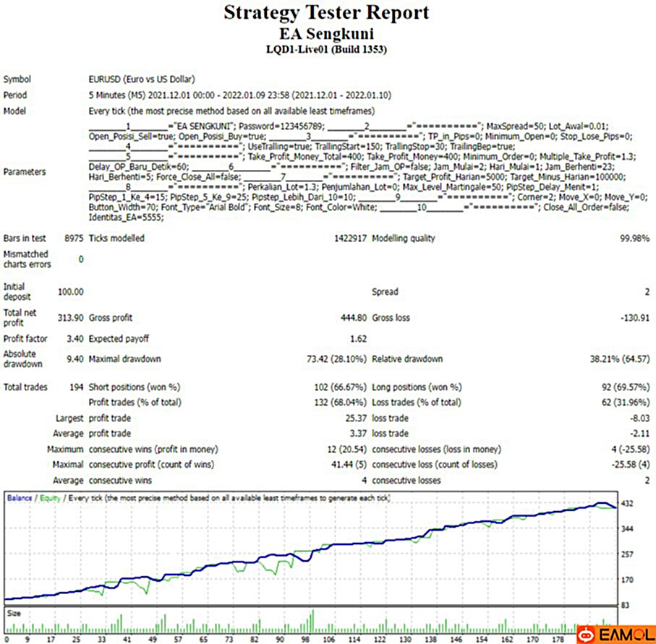The width and height of the screenshot is (656, 644).
Task: Click the "Gross loss" label
Action: tap(391, 317)
